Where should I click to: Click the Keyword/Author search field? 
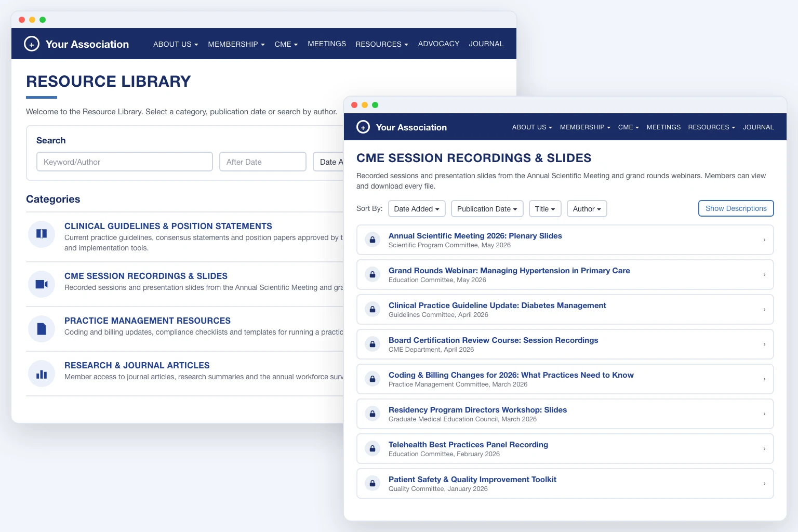tap(125, 162)
